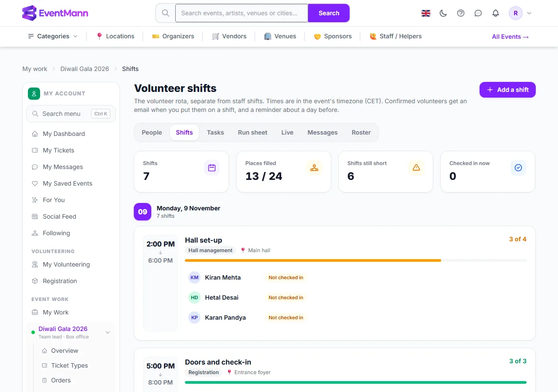This screenshot has height=392, width=558.
Task: Collapse the Diwali Gala 2026 sidebar section
Action: (x=108, y=332)
